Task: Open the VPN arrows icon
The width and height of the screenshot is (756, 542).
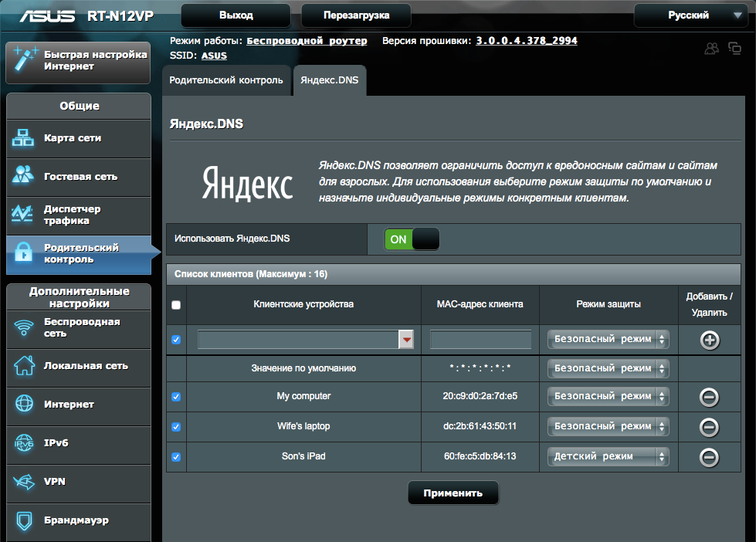Action: tap(24, 481)
